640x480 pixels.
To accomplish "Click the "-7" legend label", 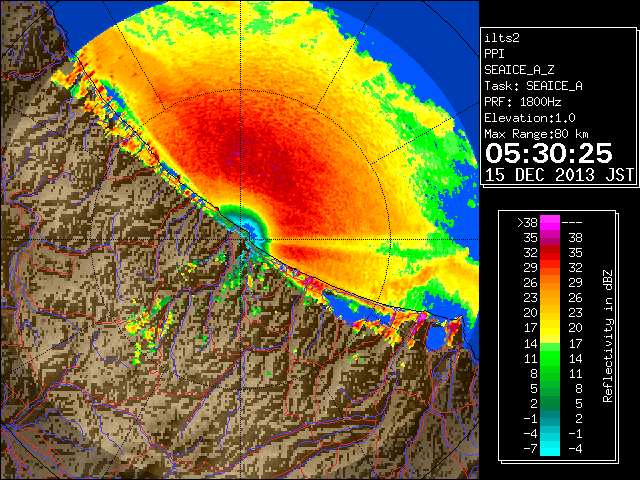I will click(x=530, y=448).
